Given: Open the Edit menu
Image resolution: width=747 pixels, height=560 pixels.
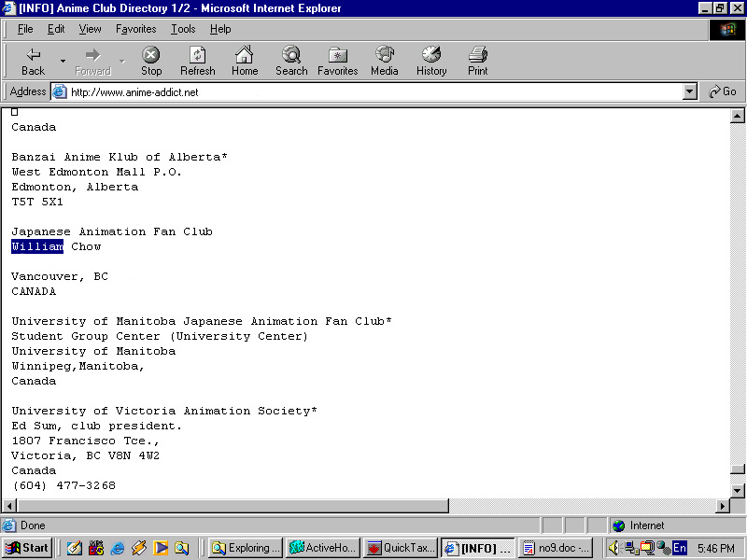Looking at the screenshot, I should click(x=56, y=29).
